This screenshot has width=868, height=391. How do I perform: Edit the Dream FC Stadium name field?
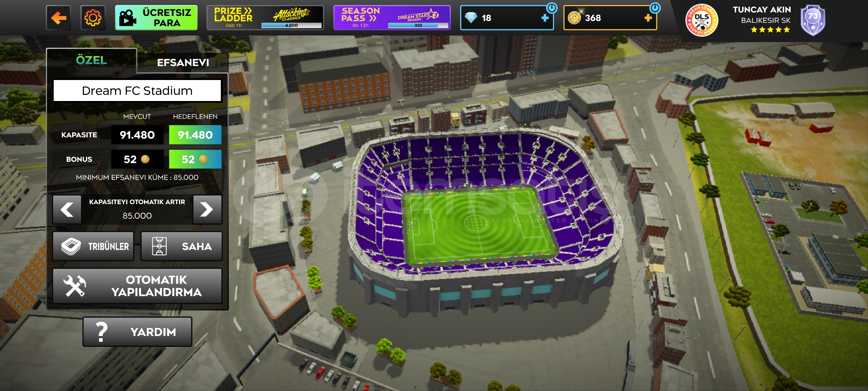point(137,91)
